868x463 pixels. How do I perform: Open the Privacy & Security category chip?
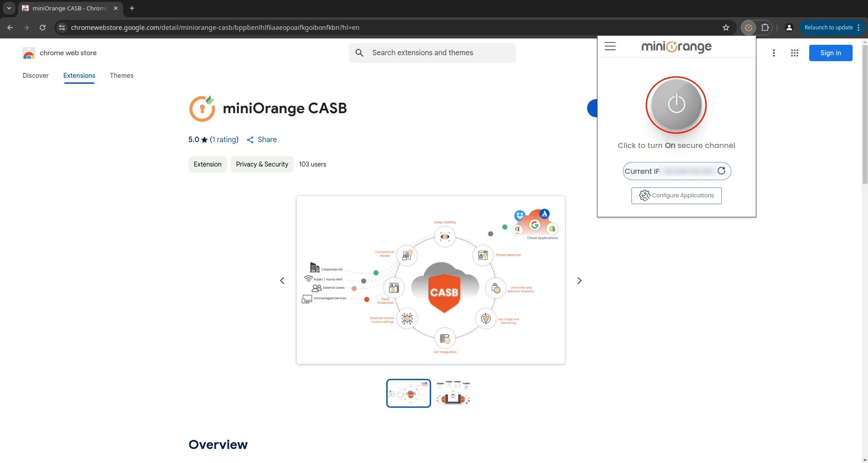click(x=262, y=164)
